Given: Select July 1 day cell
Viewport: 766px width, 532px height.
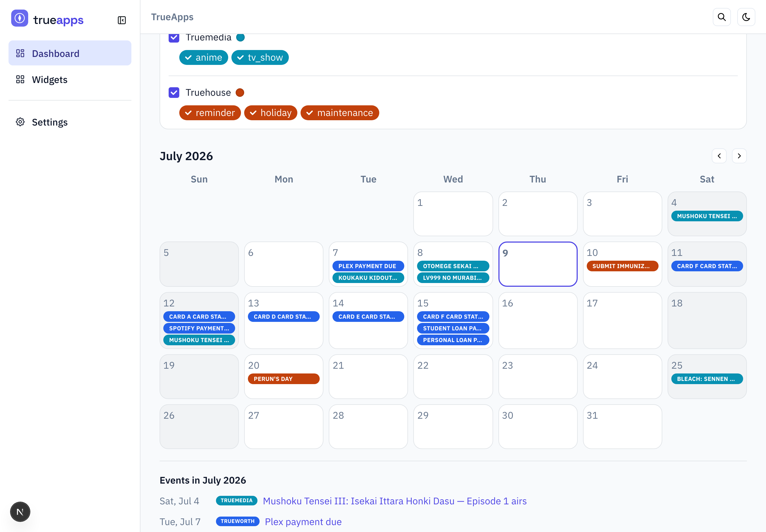Looking at the screenshot, I should [453, 214].
